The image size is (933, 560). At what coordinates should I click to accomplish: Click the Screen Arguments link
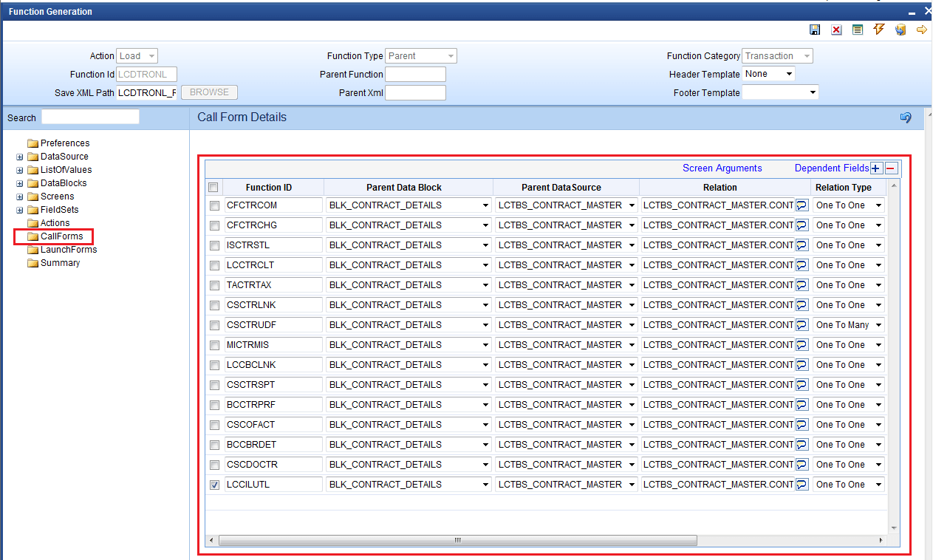click(722, 168)
